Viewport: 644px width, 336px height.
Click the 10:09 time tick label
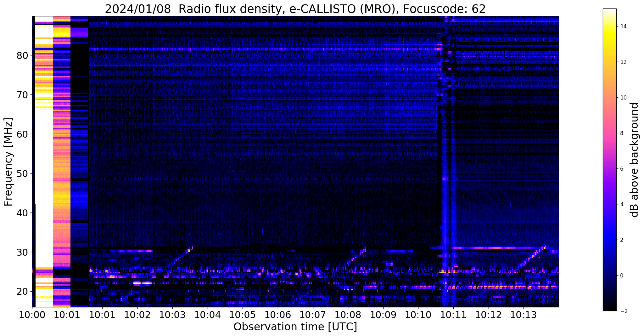point(383,315)
